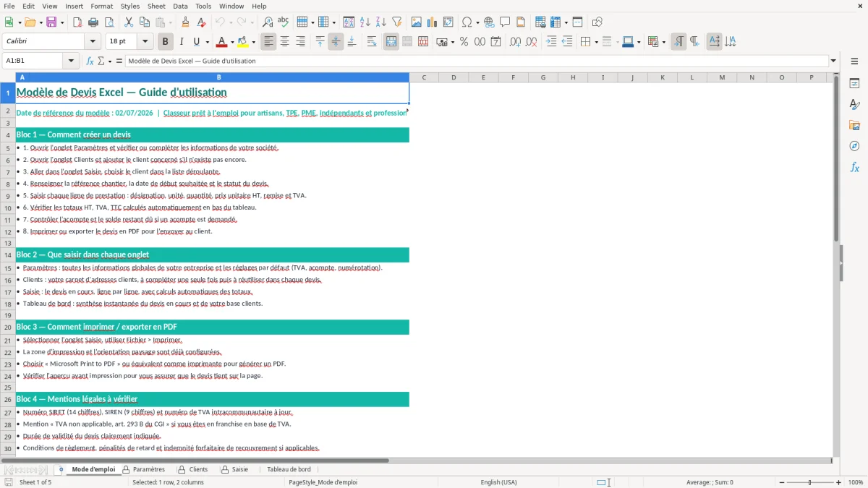Click Add Decimal Place icon
This screenshot has width=868, height=488.
[x=516, y=42]
